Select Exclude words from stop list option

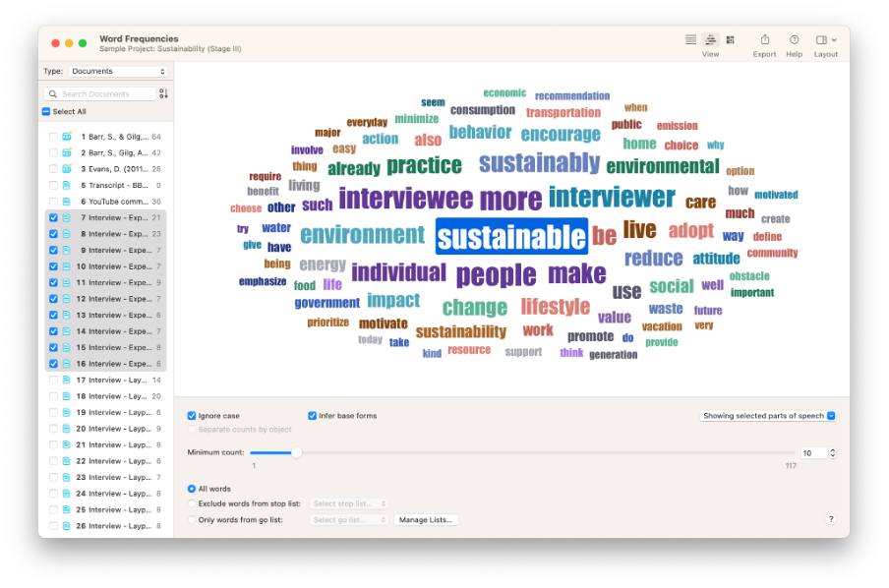(x=192, y=503)
